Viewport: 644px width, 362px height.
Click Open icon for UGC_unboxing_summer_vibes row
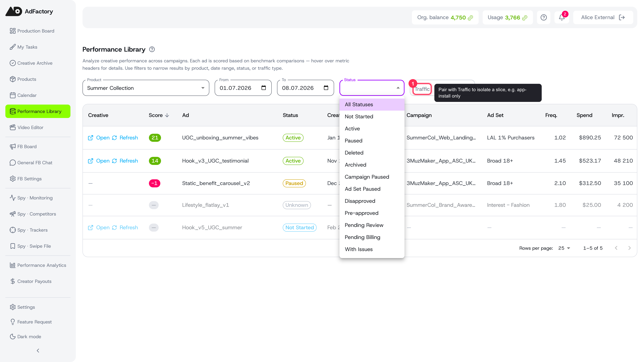pyautogui.click(x=91, y=138)
